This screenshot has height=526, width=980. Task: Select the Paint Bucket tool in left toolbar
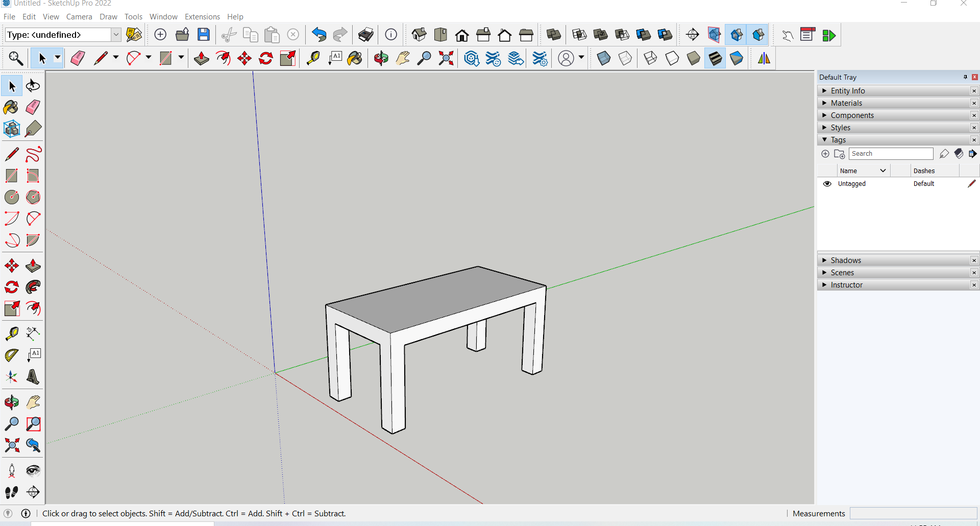(x=11, y=107)
